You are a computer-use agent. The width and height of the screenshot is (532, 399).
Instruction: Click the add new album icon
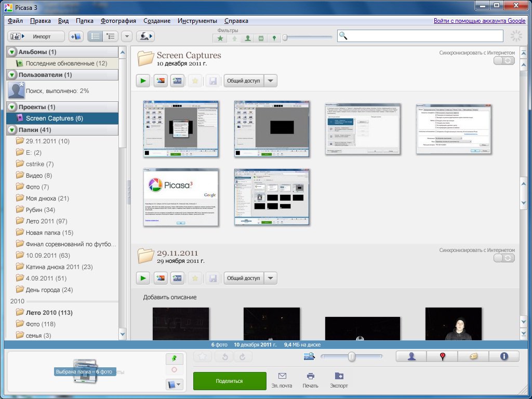(x=76, y=36)
